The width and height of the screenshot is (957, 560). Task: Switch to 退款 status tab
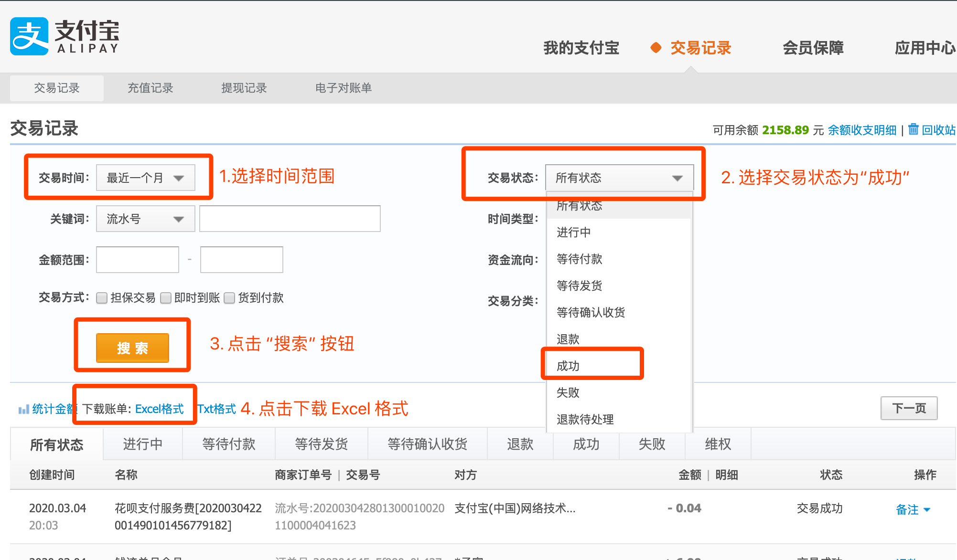click(x=520, y=444)
